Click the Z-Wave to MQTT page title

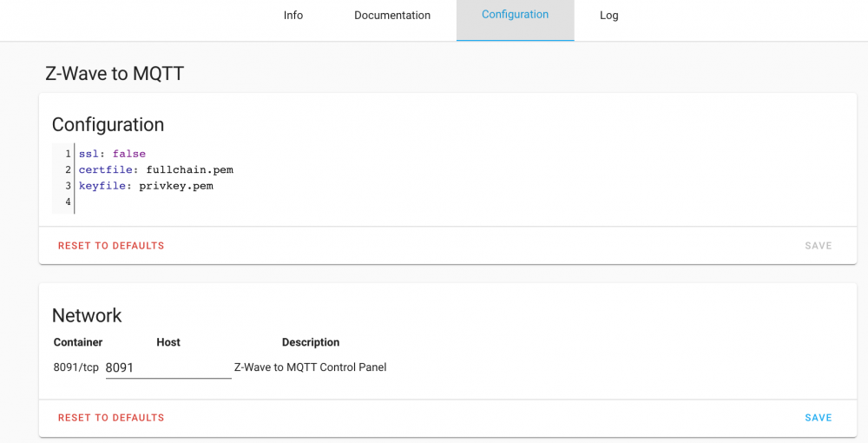pos(115,73)
